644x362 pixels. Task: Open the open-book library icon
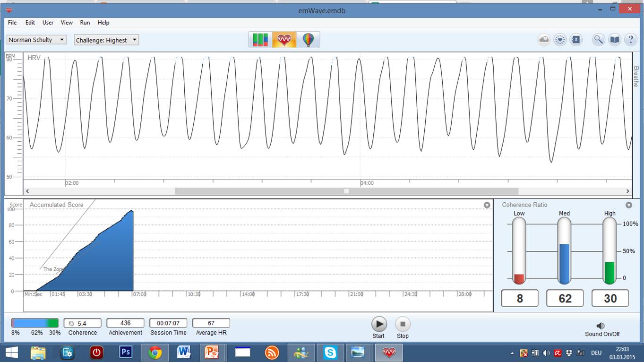click(x=615, y=40)
